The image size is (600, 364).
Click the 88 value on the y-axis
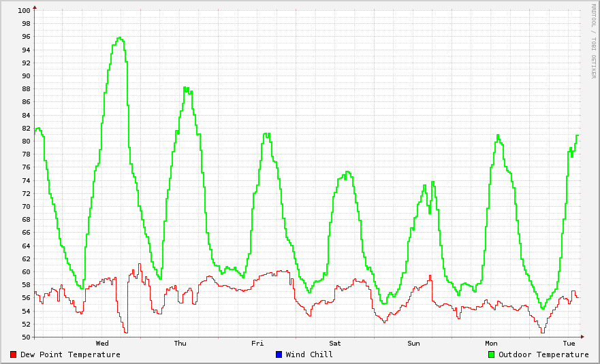pos(26,88)
